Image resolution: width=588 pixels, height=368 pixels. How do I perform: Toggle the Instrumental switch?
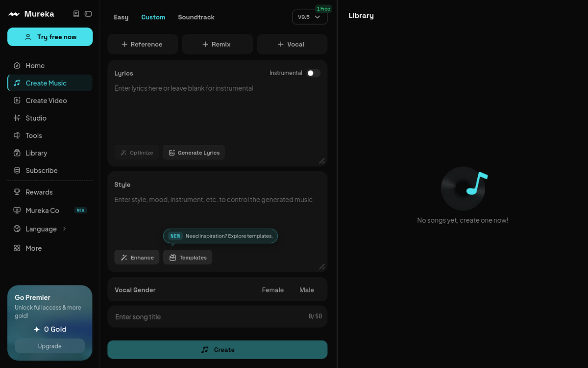pyautogui.click(x=314, y=73)
